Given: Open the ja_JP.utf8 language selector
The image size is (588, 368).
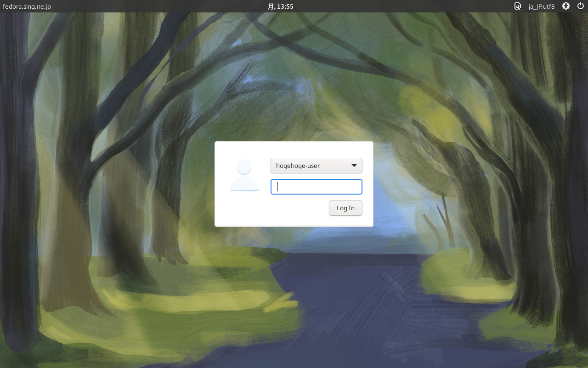Looking at the screenshot, I should [x=542, y=6].
